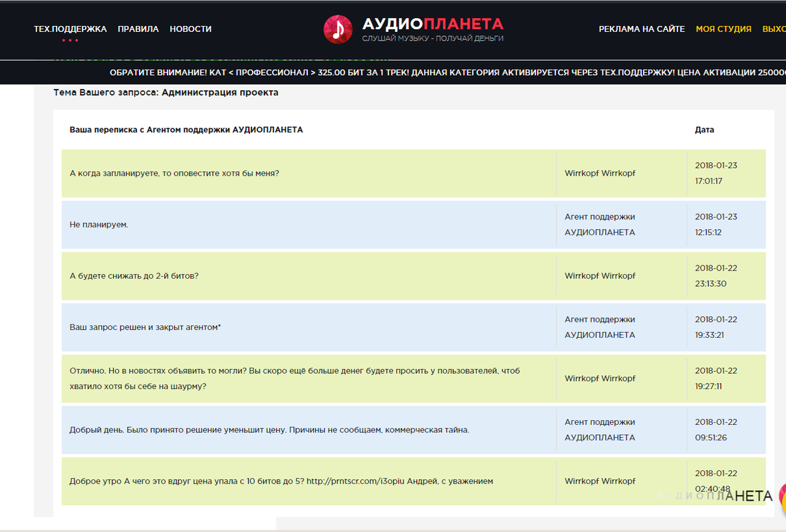Click sender 'Wirrkopf Wirrkopf' in the 23:13:30 row
This screenshot has height=532, width=786.
pyautogui.click(x=600, y=276)
